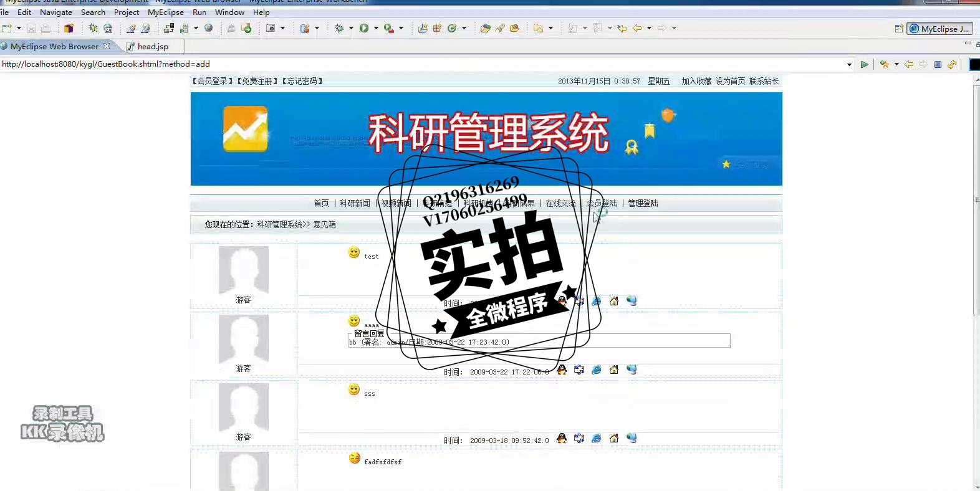Expand the Run dropdown arrow

[x=376, y=28]
